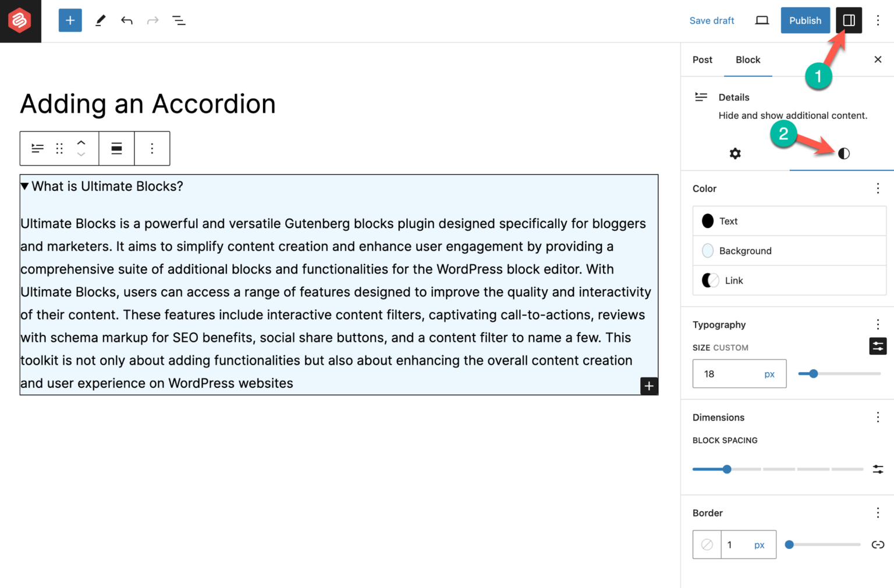Select the Background color swatch
894x588 pixels.
click(745, 251)
